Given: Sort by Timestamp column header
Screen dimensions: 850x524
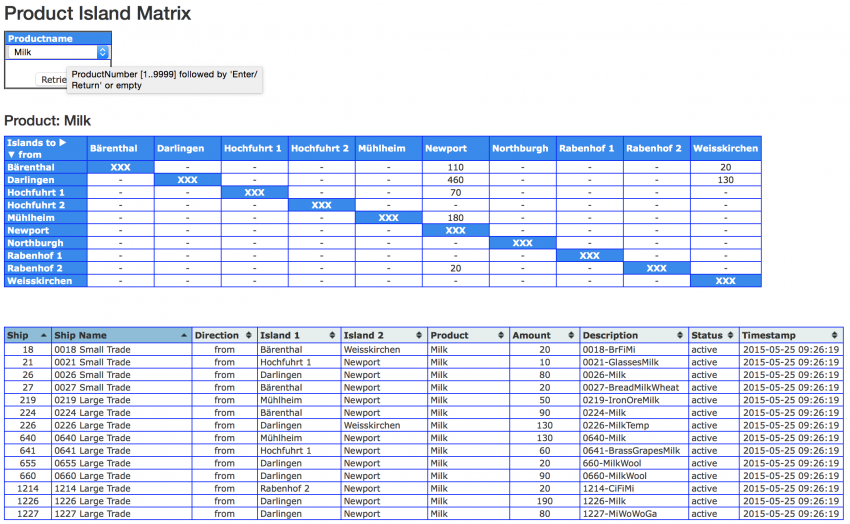Looking at the screenshot, I should 790,335.
